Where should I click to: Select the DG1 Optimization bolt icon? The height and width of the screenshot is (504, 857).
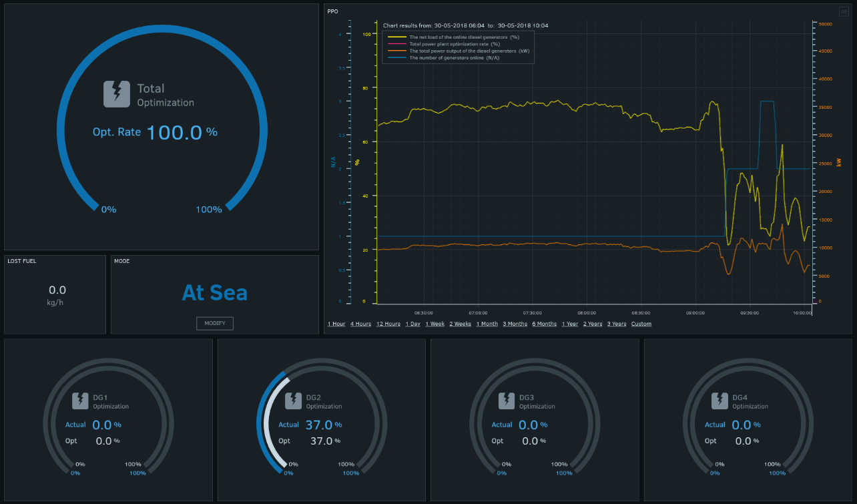pyautogui.click(x=79, y=401)
